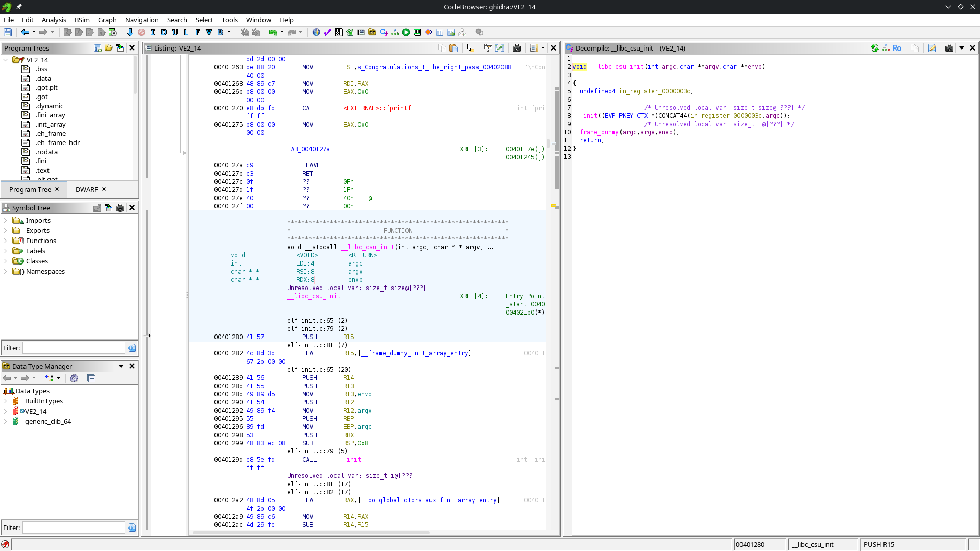Image resolution: width=980 pixels, height=551 pixels.
Task: Click the Re-decompile refresh icon in Decompile panel
Action: pos(875,48)
